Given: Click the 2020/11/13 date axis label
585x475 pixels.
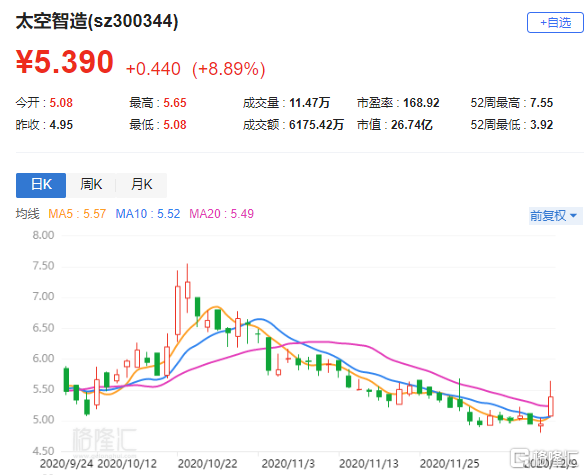Looking at the screenshot, I should tap(369, 464).
